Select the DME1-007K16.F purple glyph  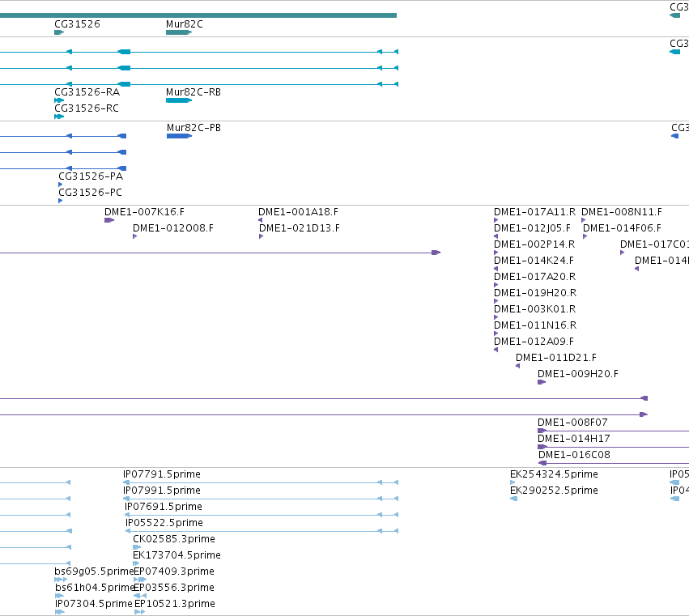pos(109,220)
